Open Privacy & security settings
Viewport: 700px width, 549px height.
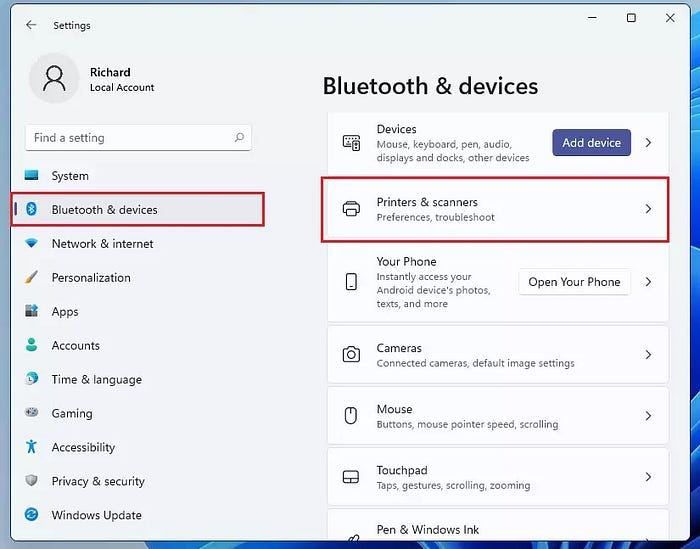click(138, 481)
